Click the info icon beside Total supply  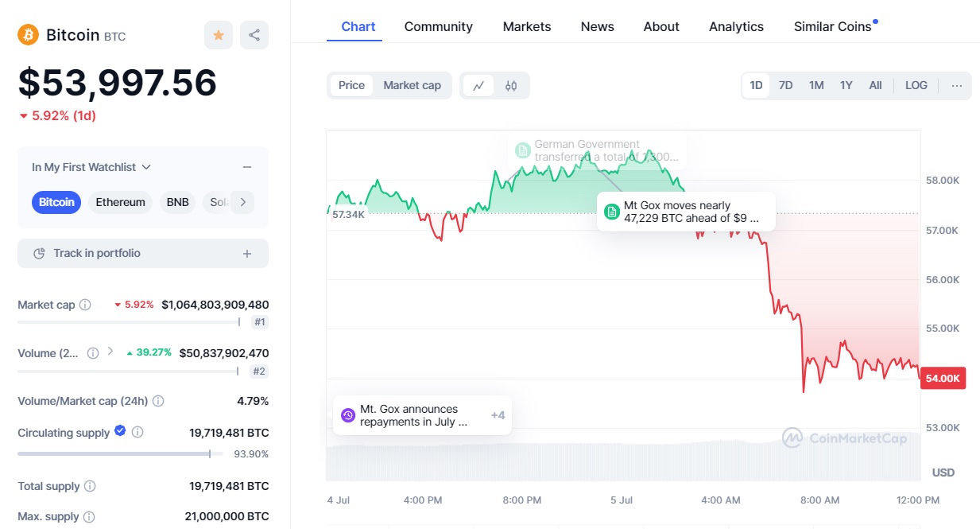point(90,486)
